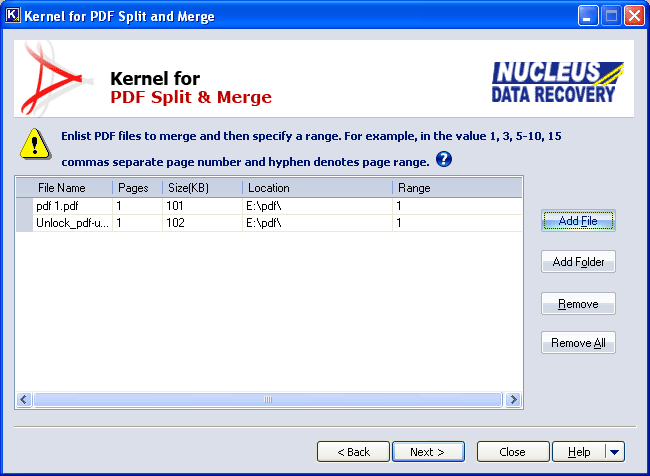The width and height of the screenshot is (650, 476).
Task: Edit the Range cell of pdf 1.pdf
Action: tap(457, 206)
